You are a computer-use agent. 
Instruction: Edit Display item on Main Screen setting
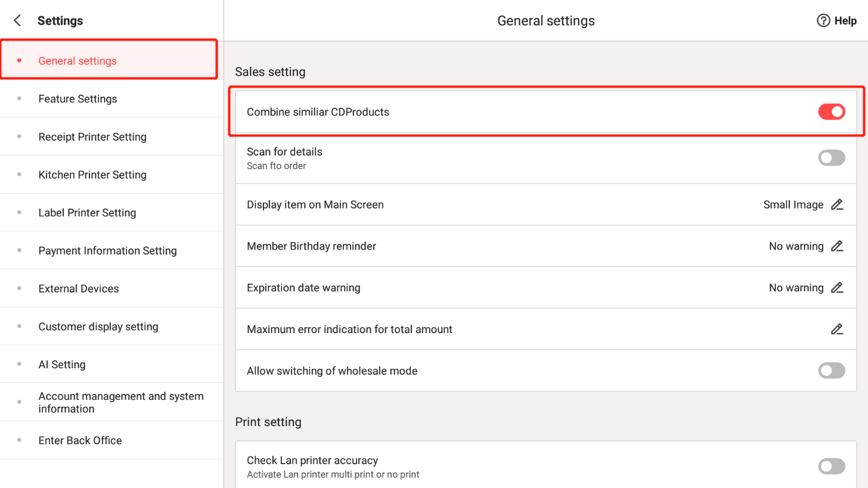pyautogui.click(x=837, y=205)
